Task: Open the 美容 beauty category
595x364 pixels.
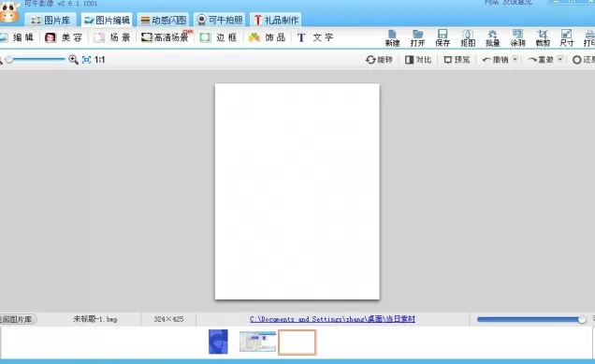Action: click(x=64, y=37)
